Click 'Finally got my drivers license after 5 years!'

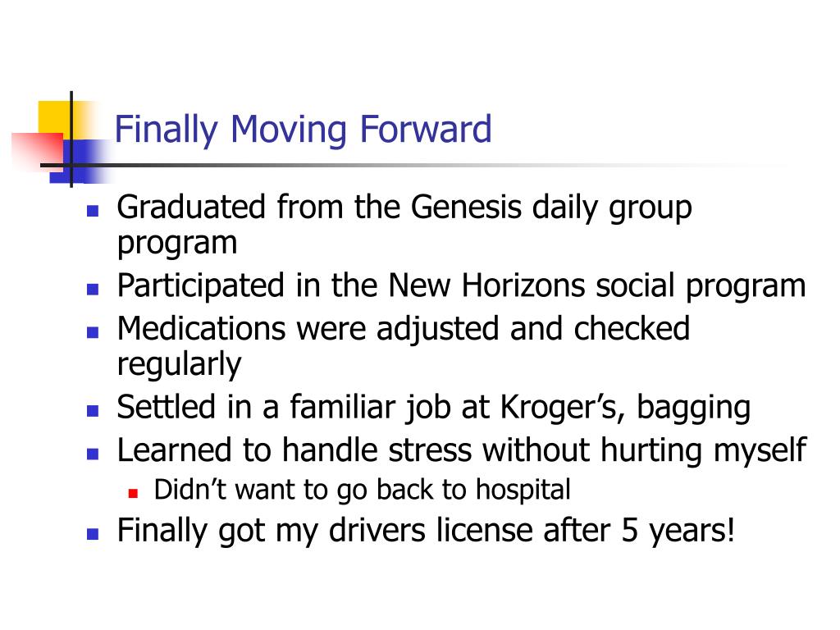pyautogui.click(x=426, y=531)
